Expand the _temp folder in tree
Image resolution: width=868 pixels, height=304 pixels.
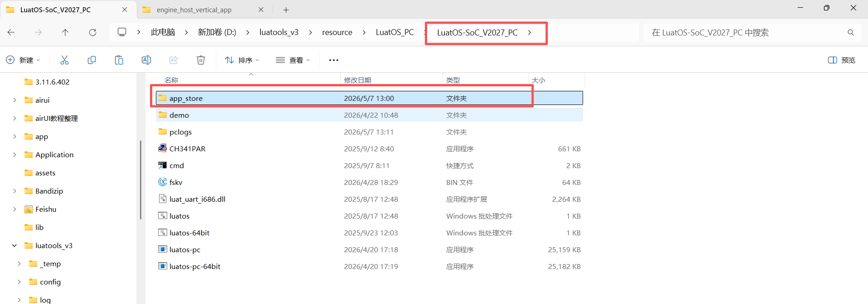click(19, 264)
